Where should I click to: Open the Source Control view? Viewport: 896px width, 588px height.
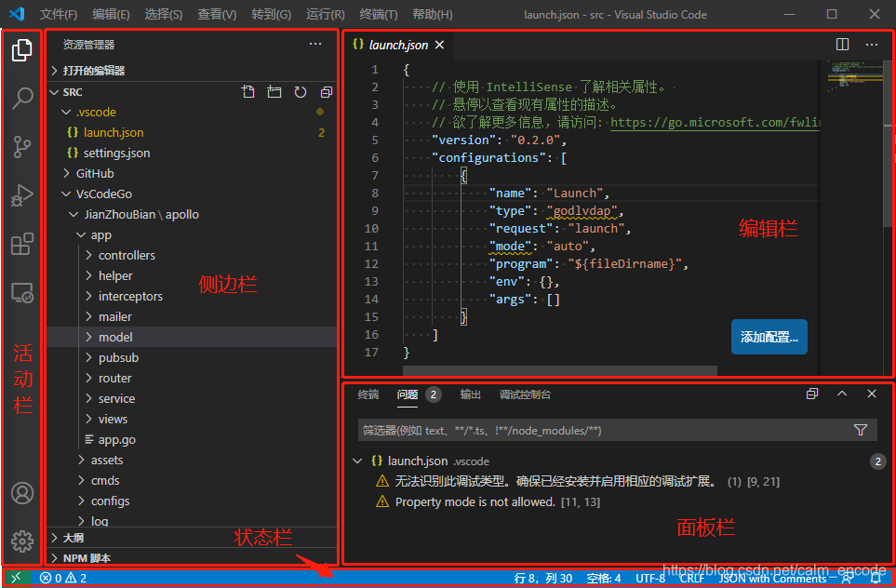tap(22, 147)
